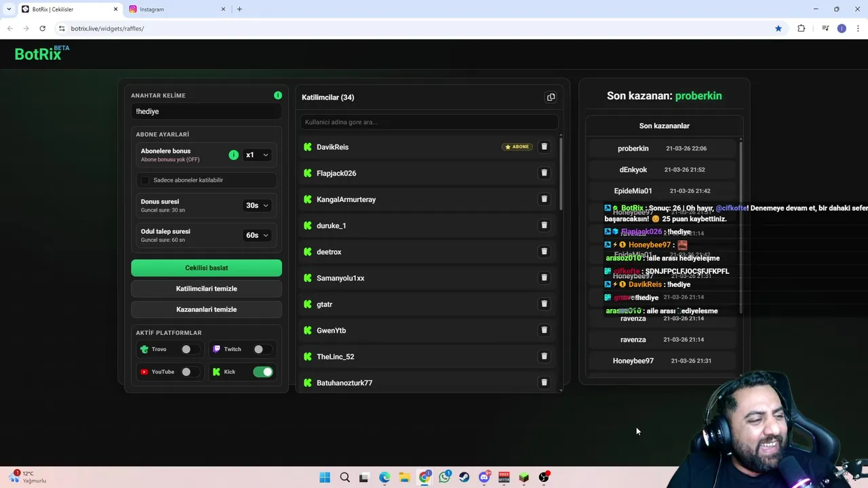The height and width of the screenshot is (488, 868).
Task: Remove duruke_1 with trash icon
Action: (x=544, y=225)
